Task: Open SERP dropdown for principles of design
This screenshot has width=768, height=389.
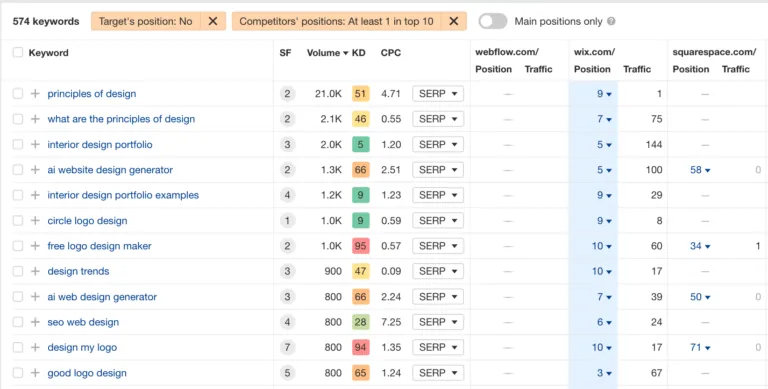Action: click(438, 94)
